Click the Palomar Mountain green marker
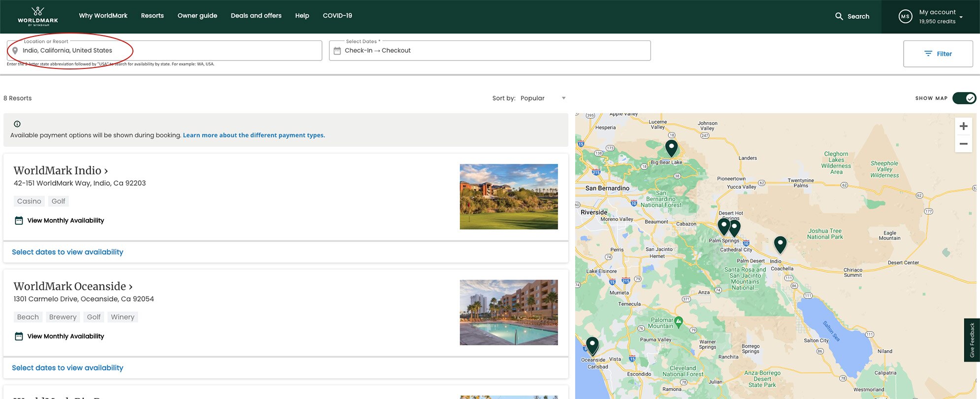The height and width of the screenshot is (399, 980). coord(679,322)
